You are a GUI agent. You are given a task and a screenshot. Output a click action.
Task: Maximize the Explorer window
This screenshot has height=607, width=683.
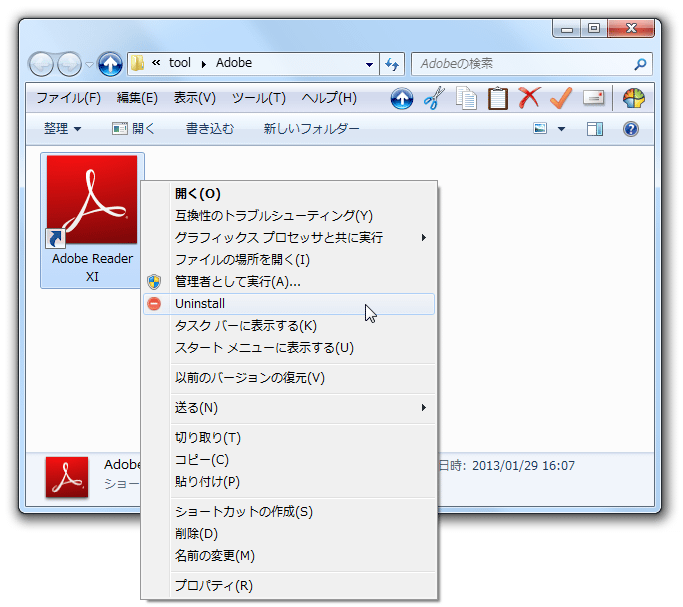pyautogui.click(x=593, y=29)
